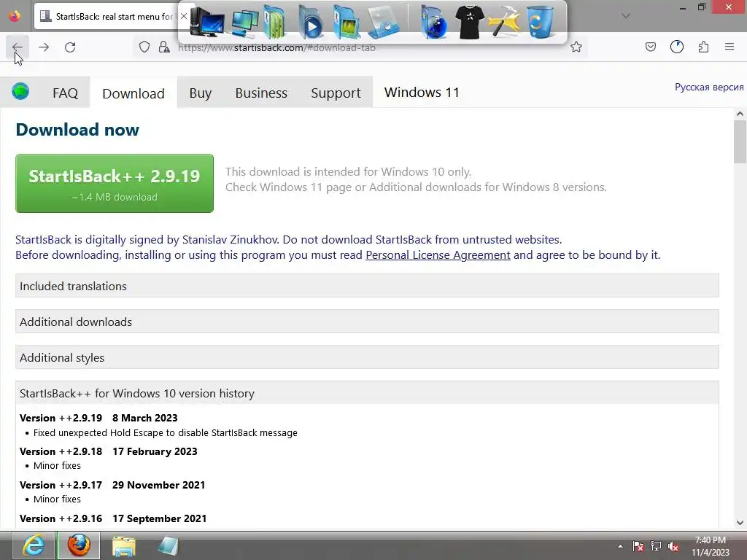
Task: Open the Documents folder icon in the dock
Action: click(x=274, y=22)
